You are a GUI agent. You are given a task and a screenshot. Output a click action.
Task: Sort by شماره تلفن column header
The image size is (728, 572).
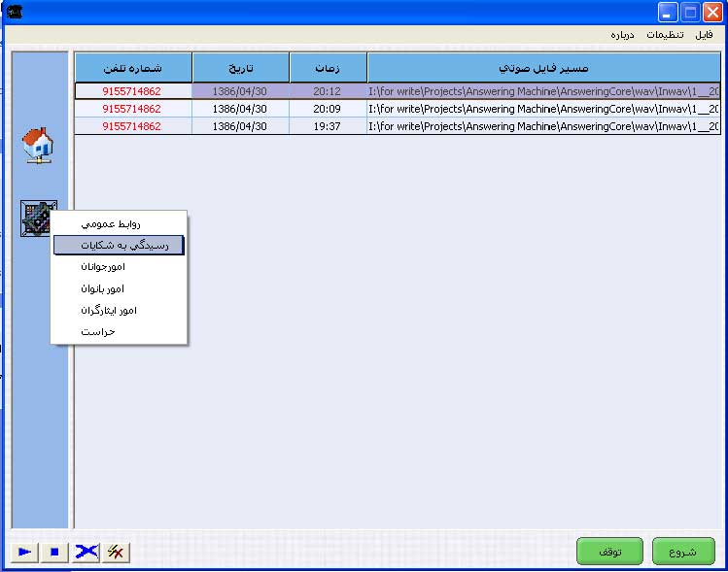(133, 68)
